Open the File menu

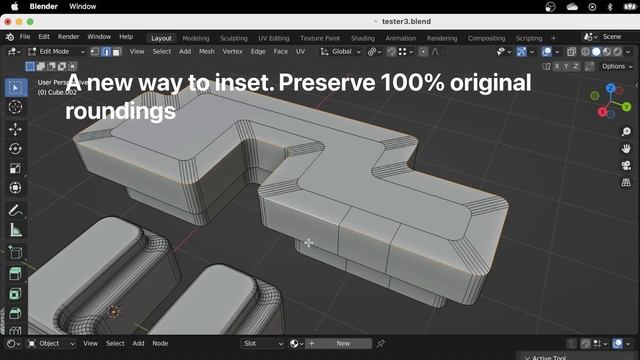click(x=25, y=37)
